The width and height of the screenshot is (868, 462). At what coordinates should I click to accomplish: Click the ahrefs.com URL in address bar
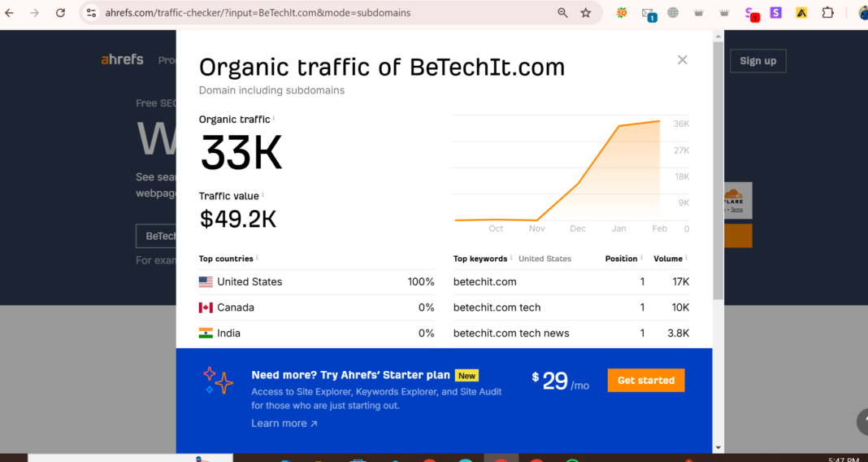click(258, 13)
